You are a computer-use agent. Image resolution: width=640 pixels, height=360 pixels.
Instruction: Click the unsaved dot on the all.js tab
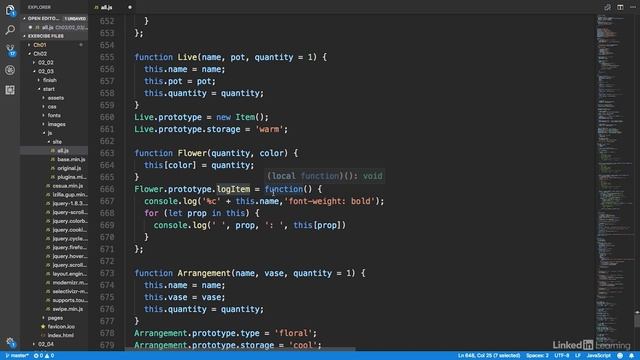[x=130, y=7]
